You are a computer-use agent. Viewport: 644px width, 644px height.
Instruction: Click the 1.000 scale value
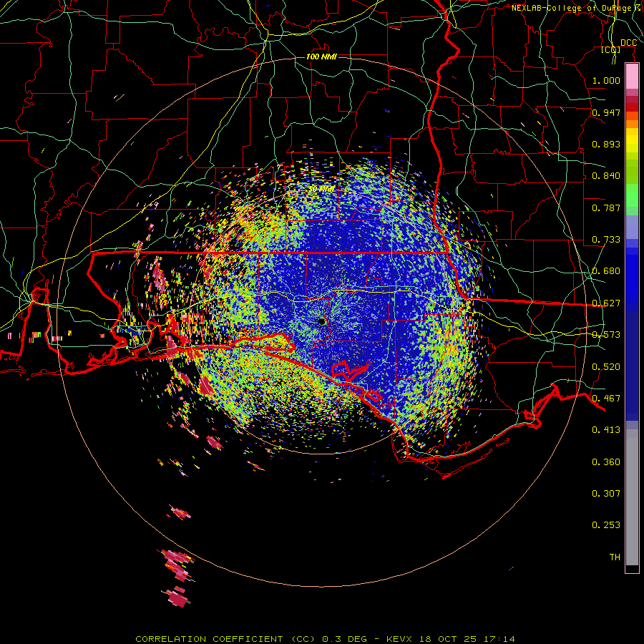606,80
